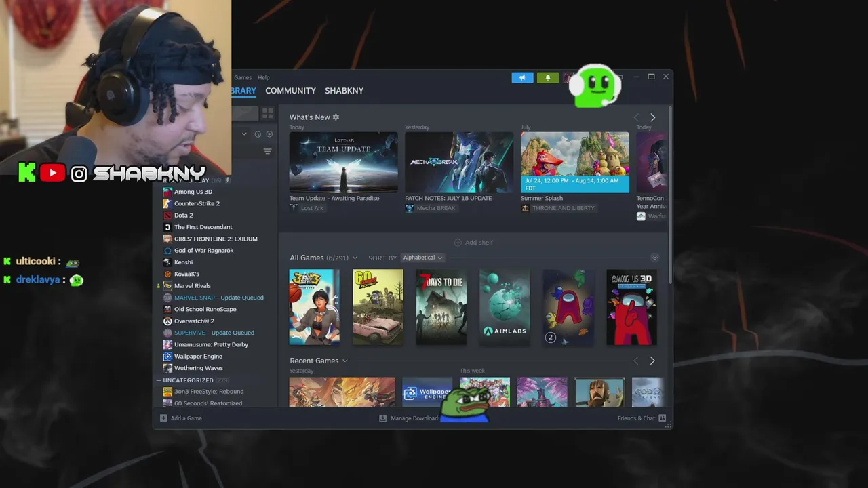Screen dimensions: 868x488
Task: Select the Marvel Rivals game icon
Action: pyautogui.click(x=167, y=286)
